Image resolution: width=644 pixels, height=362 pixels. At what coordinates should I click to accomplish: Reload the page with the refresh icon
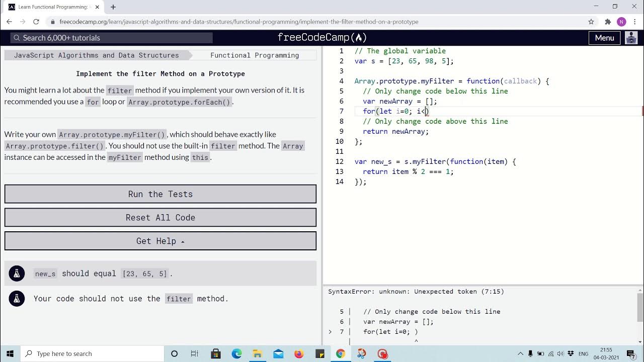tap(36, 22)
